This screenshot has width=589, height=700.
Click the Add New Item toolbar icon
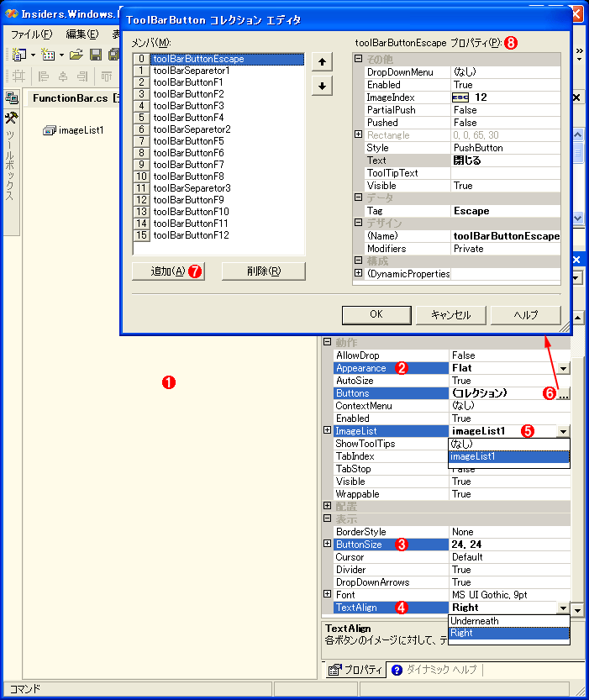point(48,55)
